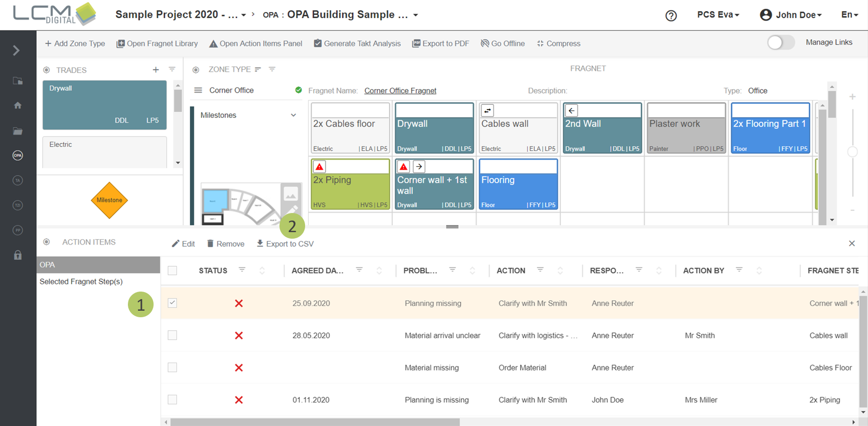Toggle the Manage Links switch
This screenshot has height=426, width=868.
click(780, 43)
